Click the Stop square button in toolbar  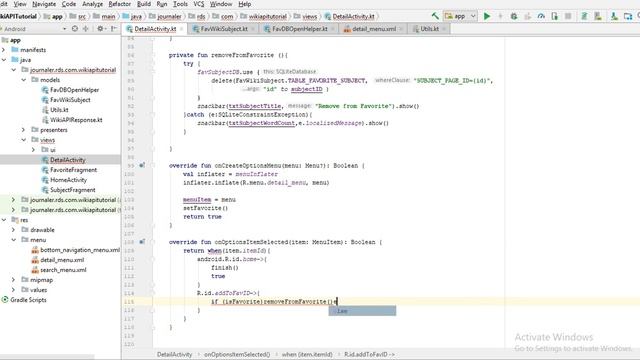pos(568,16)
